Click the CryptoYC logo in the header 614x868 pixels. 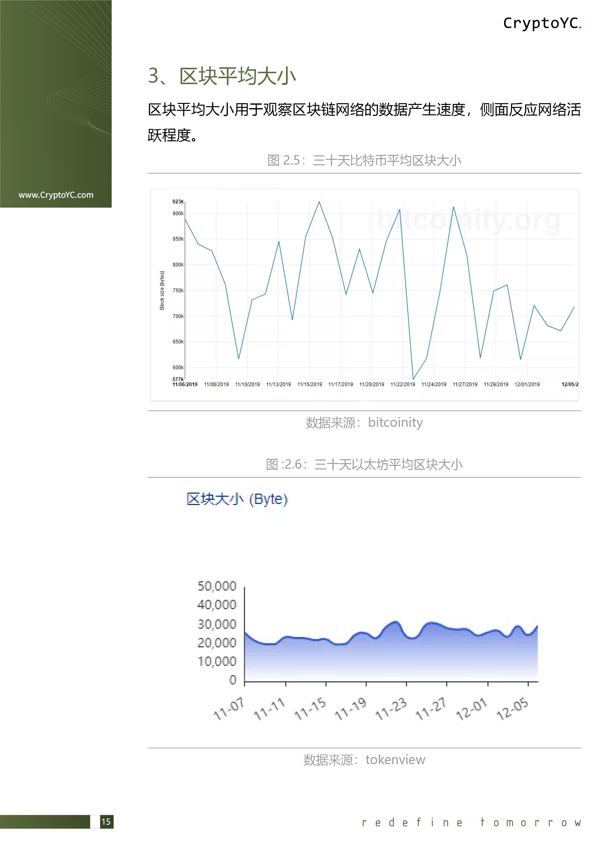pos(542,24)
